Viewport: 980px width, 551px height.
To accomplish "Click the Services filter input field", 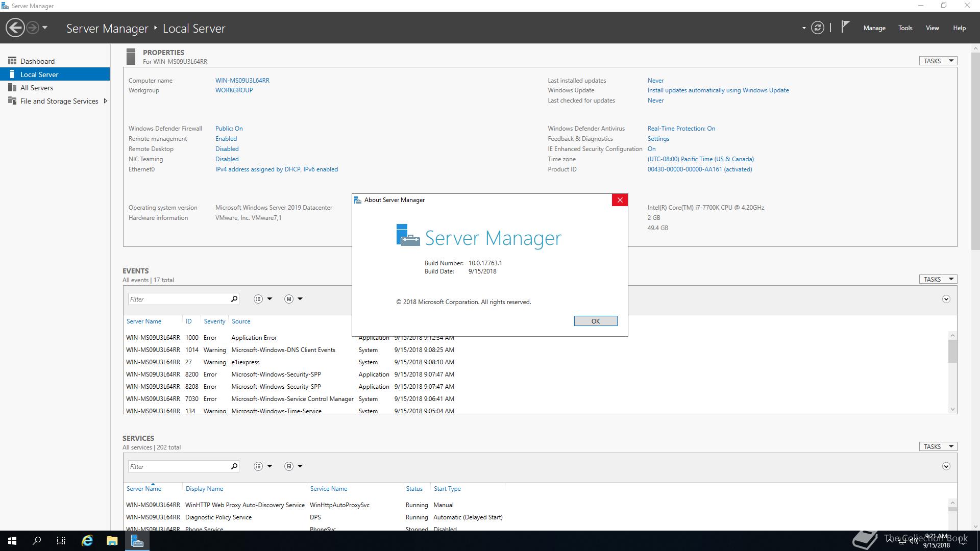I will (x=178, y=466).
